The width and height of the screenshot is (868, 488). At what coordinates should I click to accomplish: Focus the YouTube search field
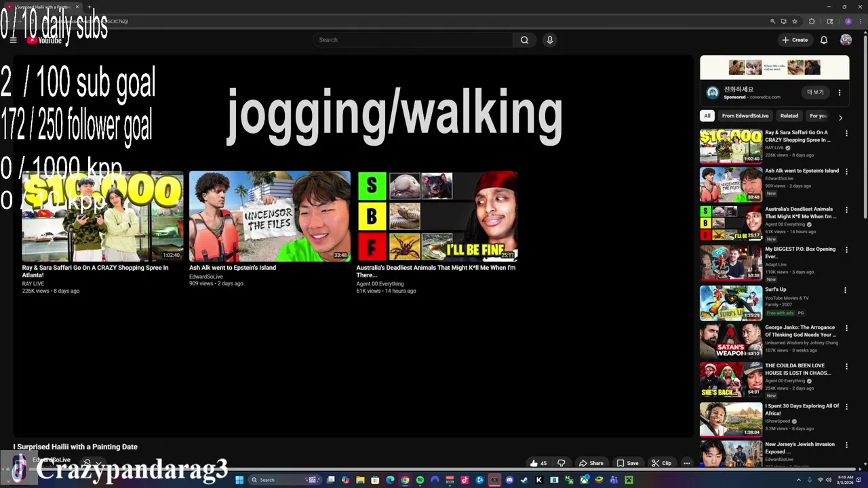[414, 40]
